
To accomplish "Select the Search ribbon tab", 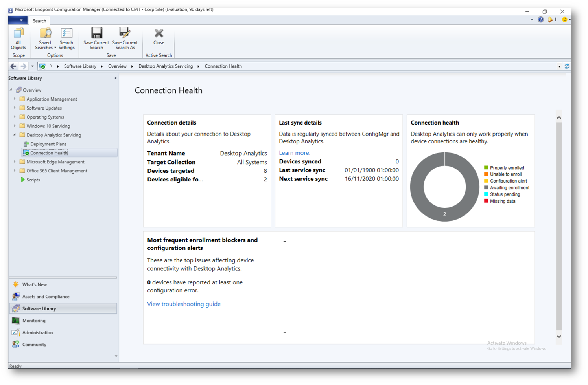I will click(39, 21).
